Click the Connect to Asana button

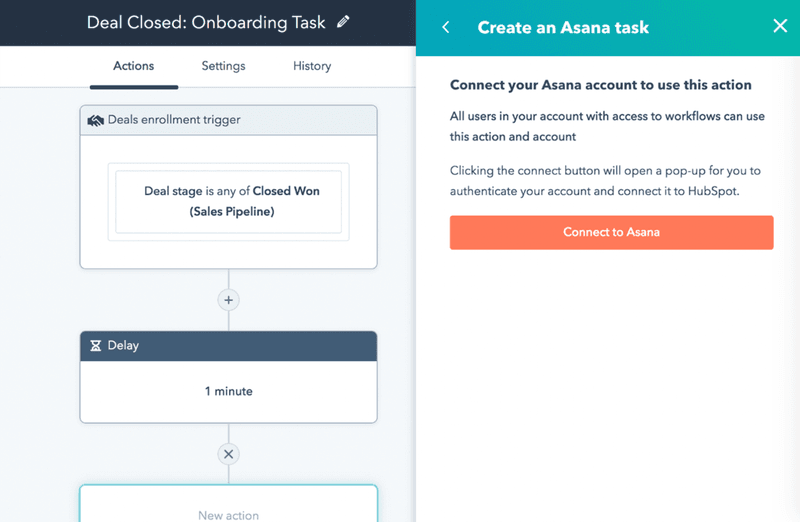[611, 232]
